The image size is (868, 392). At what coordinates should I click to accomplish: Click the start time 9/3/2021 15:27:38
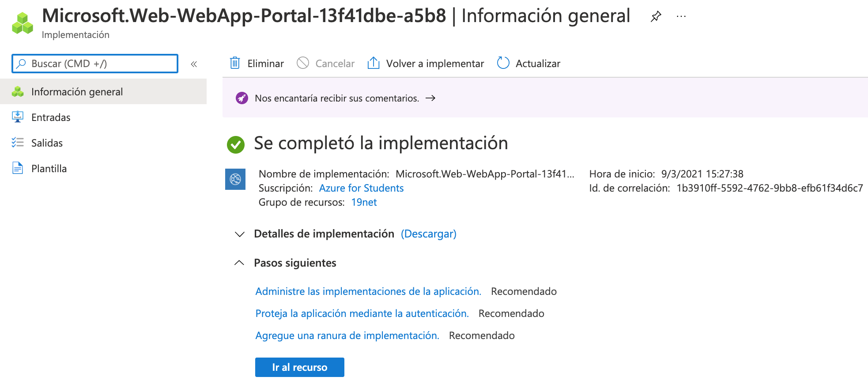702,174
